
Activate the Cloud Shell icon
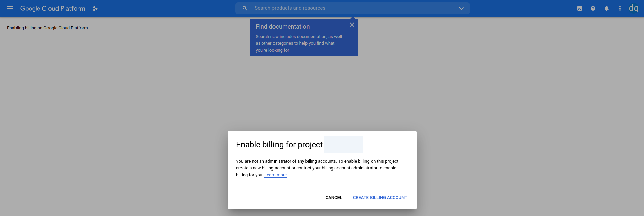[580, 8]
